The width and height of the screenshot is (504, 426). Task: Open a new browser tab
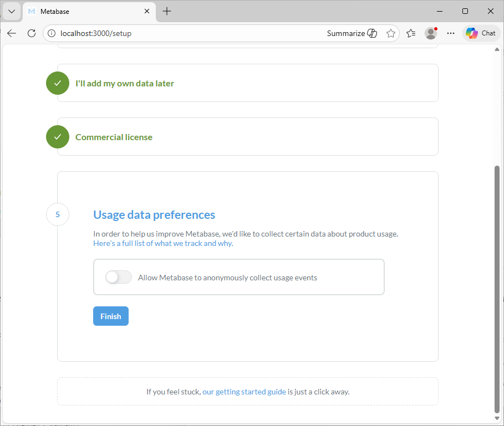point(167,11)
